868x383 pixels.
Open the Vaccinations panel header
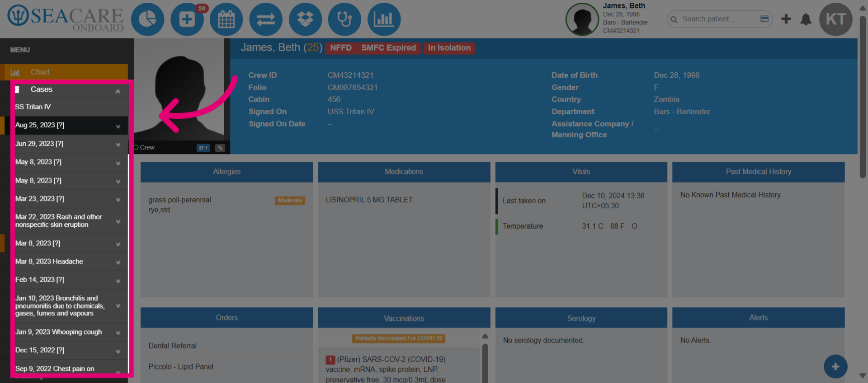404,318
